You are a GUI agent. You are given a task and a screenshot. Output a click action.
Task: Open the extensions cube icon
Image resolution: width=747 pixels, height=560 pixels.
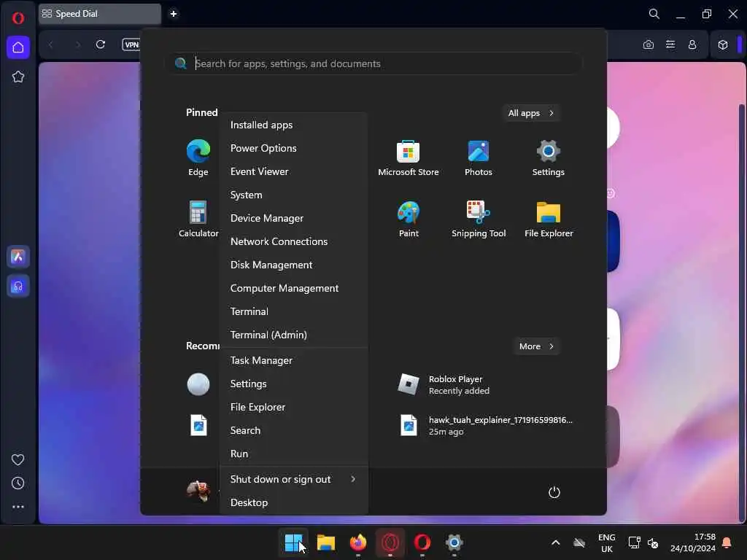723,44
